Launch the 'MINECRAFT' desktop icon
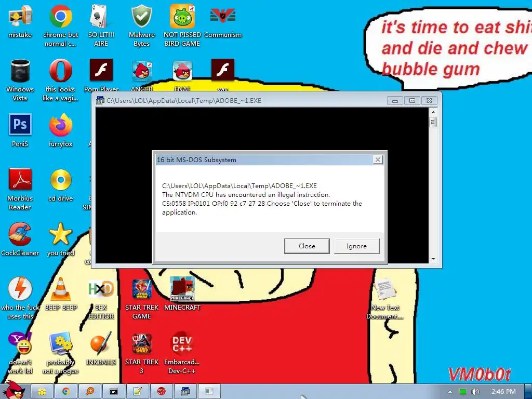Image resolution: width=532 pixels, height=399 pixels. [x=182, y=288]
